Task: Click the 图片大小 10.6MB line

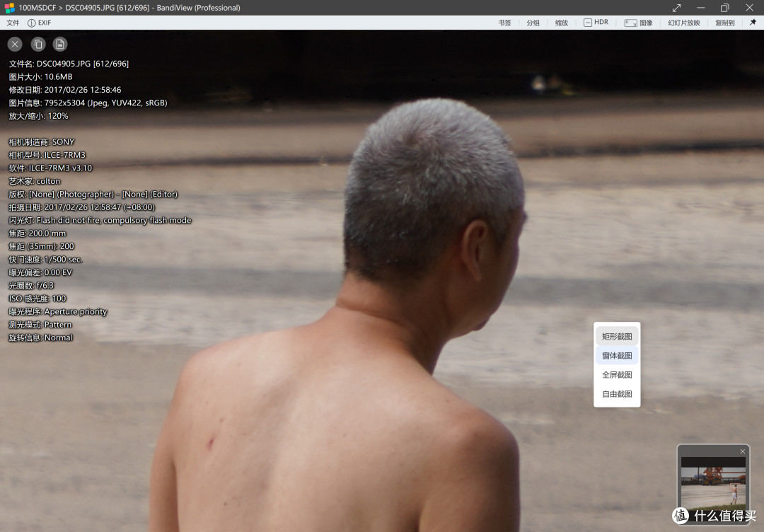Action: click(40, 77)
